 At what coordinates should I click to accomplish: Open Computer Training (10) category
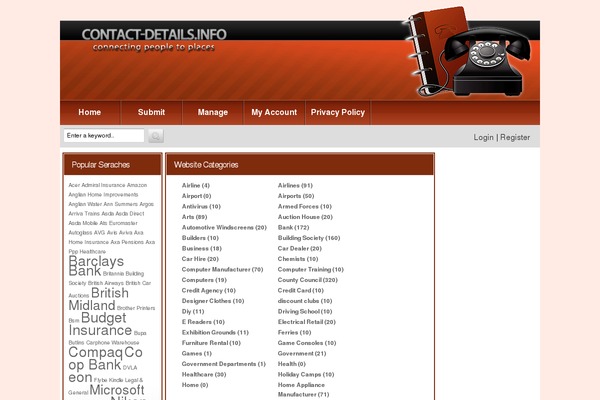coord(311,269)
